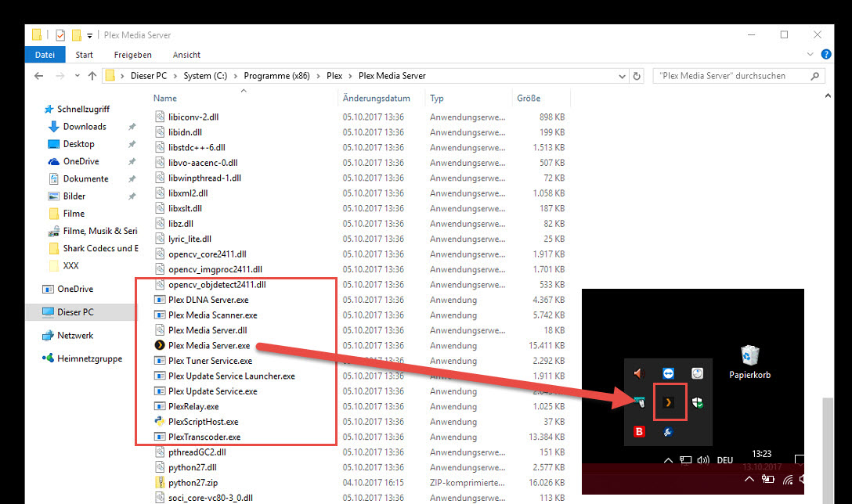Click the Wi-Fi icon in lower taskbar
Viewport: 852px width, 504px height.
pyautogui.click(x=788, y=479)
